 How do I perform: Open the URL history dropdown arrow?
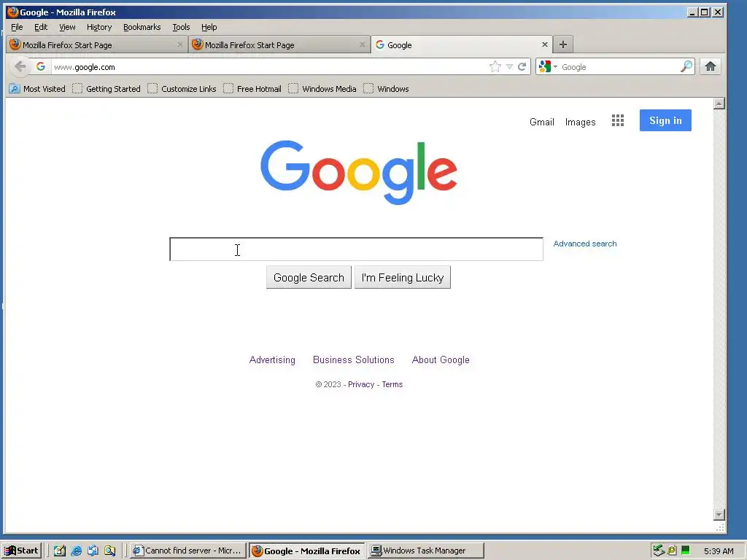[x=509, y=66]
